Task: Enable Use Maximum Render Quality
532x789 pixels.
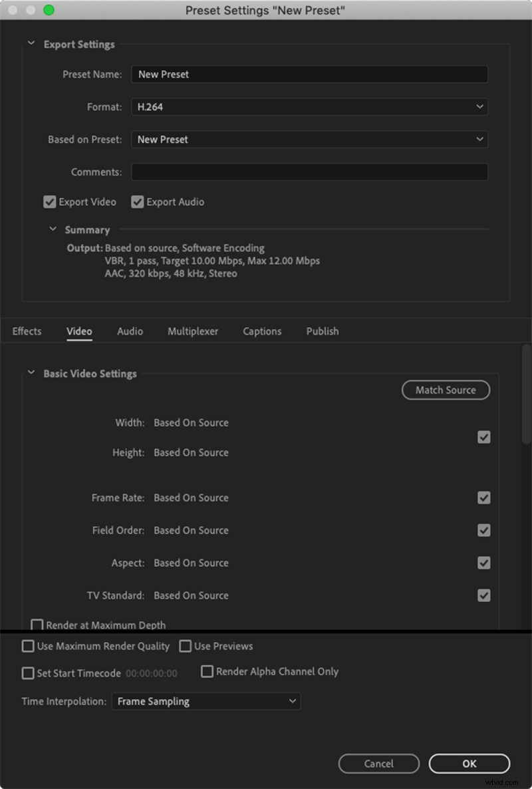Action: (27, 646)
